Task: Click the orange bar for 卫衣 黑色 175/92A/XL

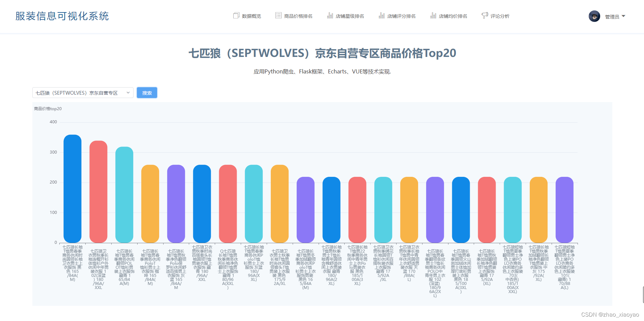Action: tap(280, 204)
